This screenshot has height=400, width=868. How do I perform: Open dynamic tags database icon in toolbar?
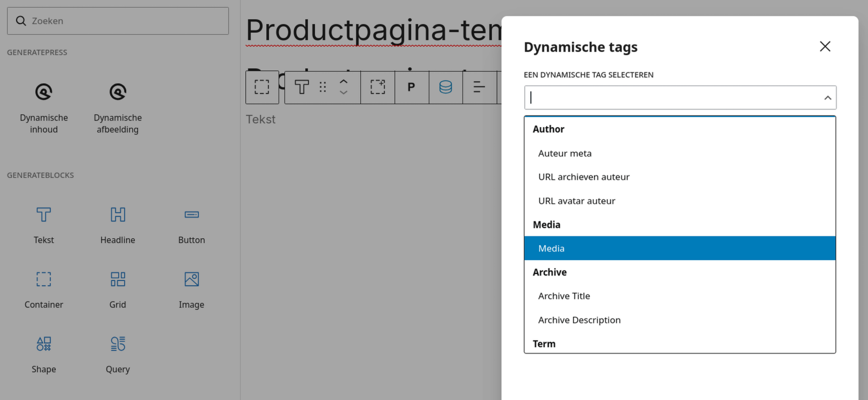tap(445, 87)
